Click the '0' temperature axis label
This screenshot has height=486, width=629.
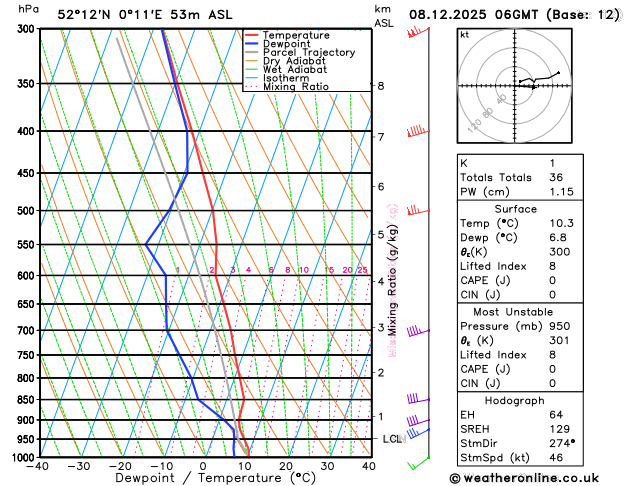point(203,466)
